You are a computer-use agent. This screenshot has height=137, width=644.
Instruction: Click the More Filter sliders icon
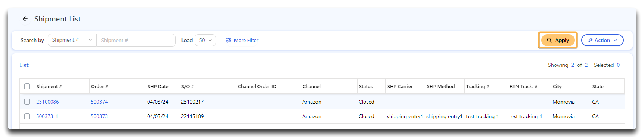point(228,40)
